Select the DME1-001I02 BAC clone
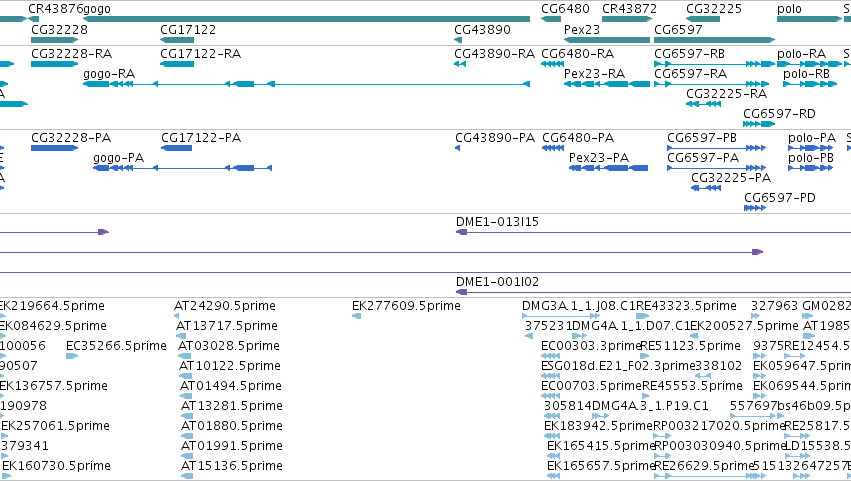The width and height of the screenshot is (851, 481). coord(653,293)
